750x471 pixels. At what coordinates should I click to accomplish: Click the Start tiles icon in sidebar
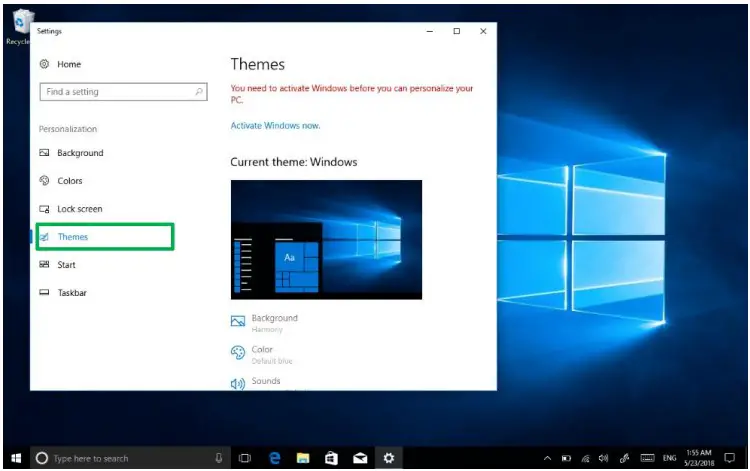click(44, 264)
